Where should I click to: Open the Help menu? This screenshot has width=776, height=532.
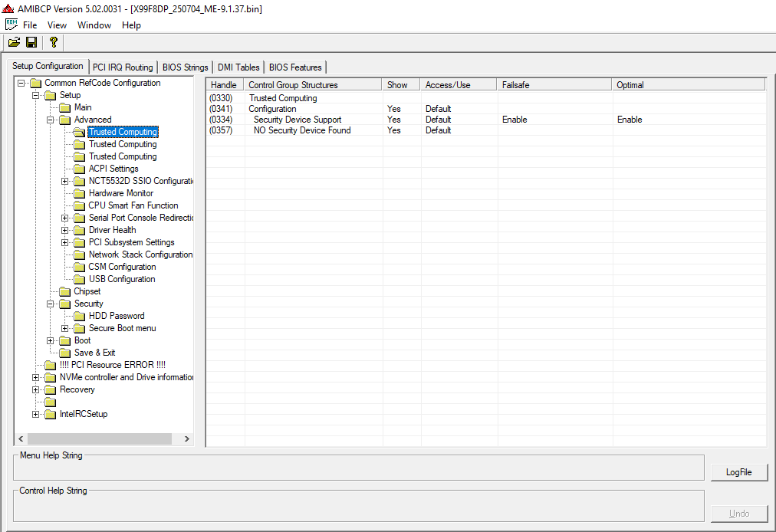click(131, 25)
